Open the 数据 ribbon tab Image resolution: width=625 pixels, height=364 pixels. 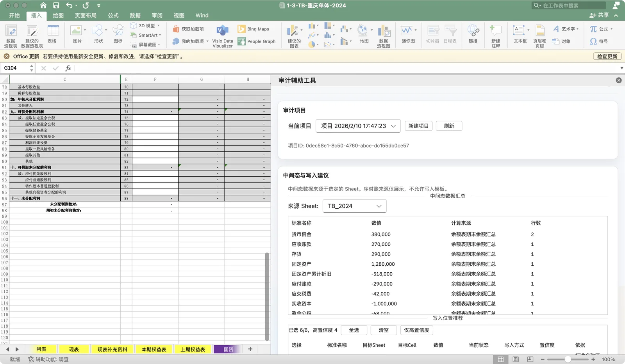(135, 15)
